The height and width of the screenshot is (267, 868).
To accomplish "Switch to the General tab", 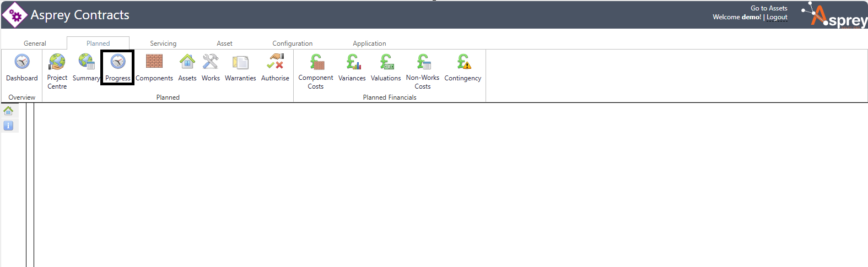I will pos(35,43).
